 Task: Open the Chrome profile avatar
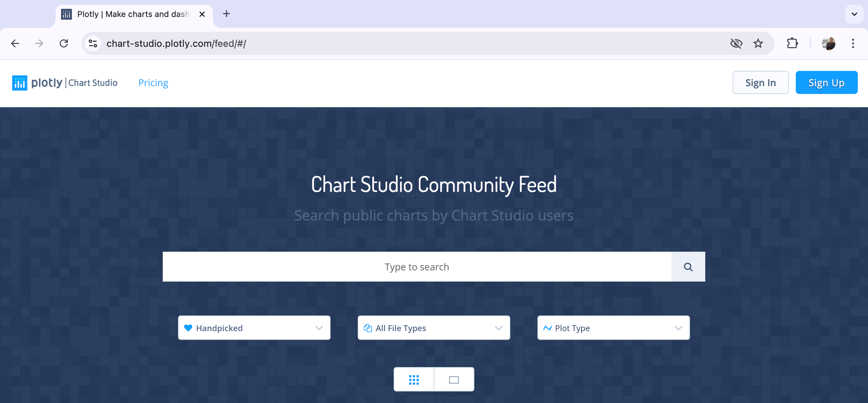tap(828, 43)
